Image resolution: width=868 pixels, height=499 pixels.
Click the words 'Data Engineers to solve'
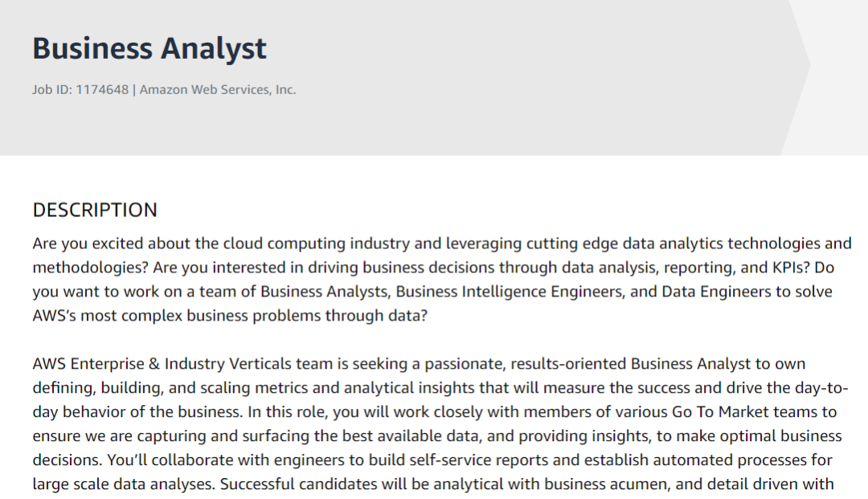[736, 292]
